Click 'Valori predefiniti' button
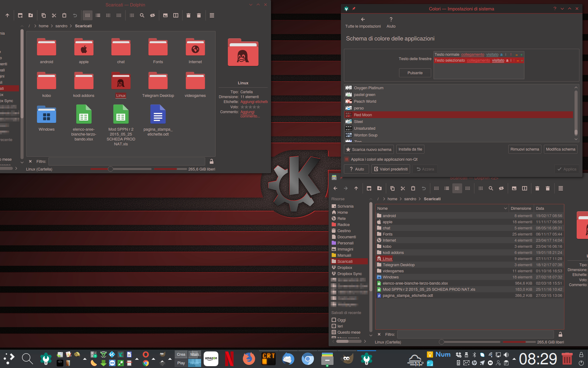The image size is (588, 368). click(391, 169)
